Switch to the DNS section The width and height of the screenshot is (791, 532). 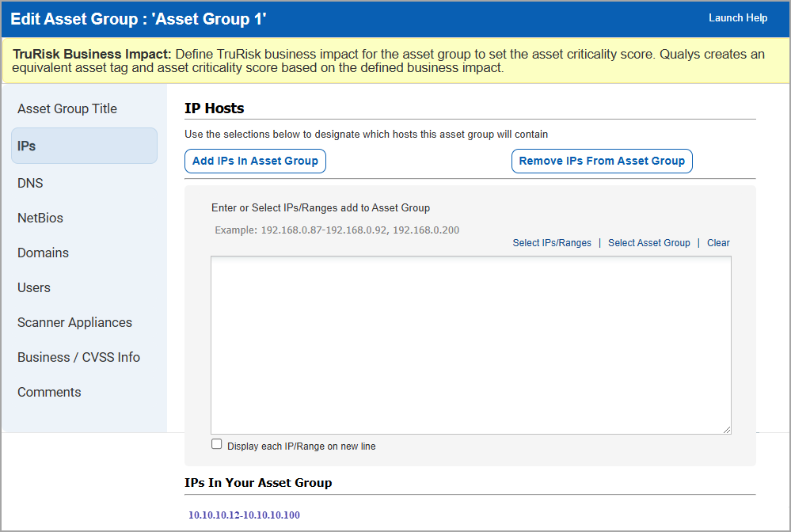(29, 183)
